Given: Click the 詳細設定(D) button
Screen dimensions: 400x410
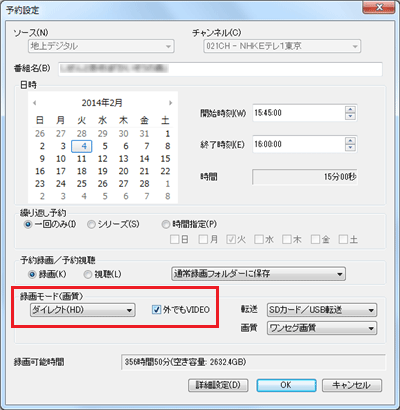Looking at the screenshot, I should pyautogui.click(x=218, y=385).
